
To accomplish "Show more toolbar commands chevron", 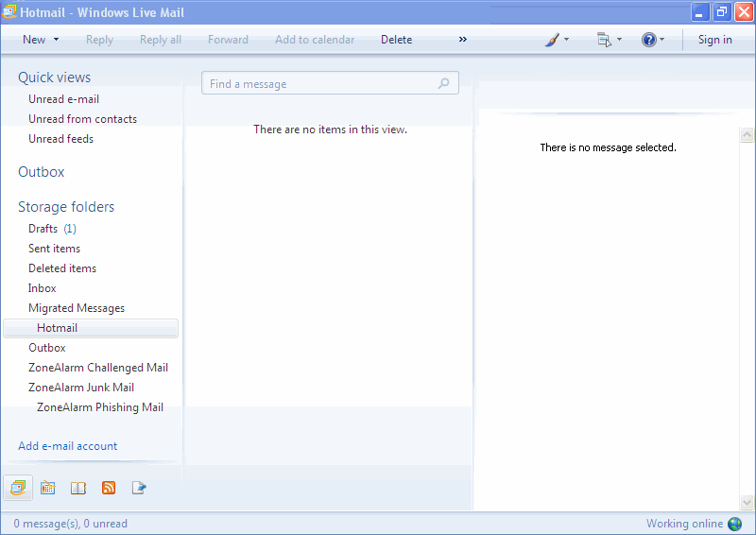I will tap(463, 40).
